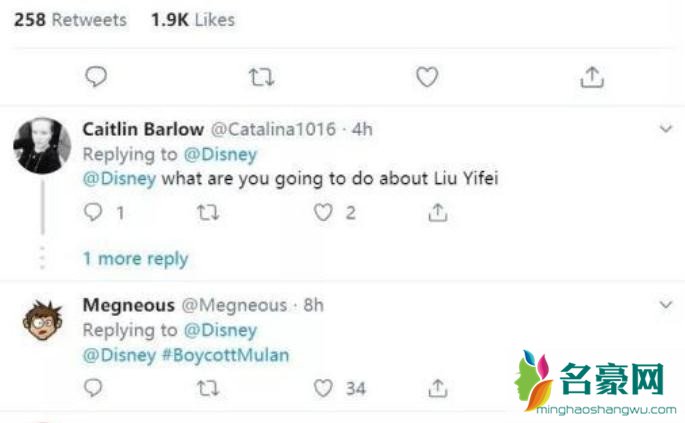Retweet Megneous's BoycottMulan tweet
685x423 pixels.
pos(207,387)
